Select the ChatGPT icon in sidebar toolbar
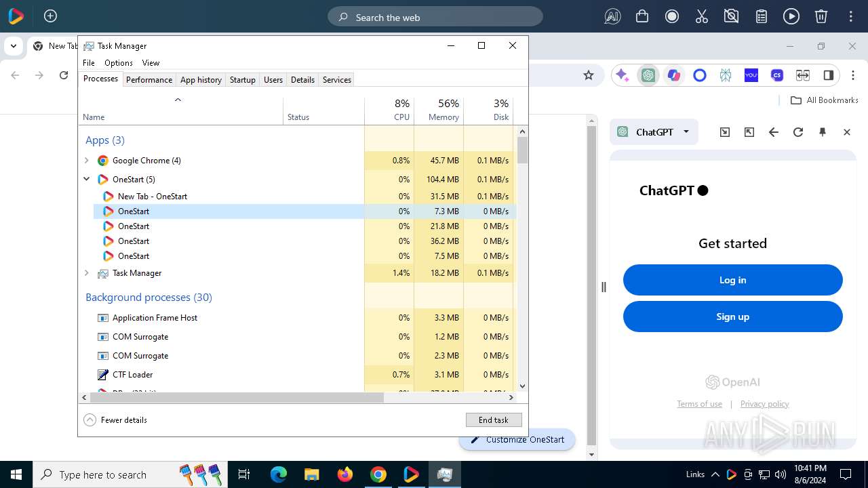The image size is (868, 488). tap(648, 75)
